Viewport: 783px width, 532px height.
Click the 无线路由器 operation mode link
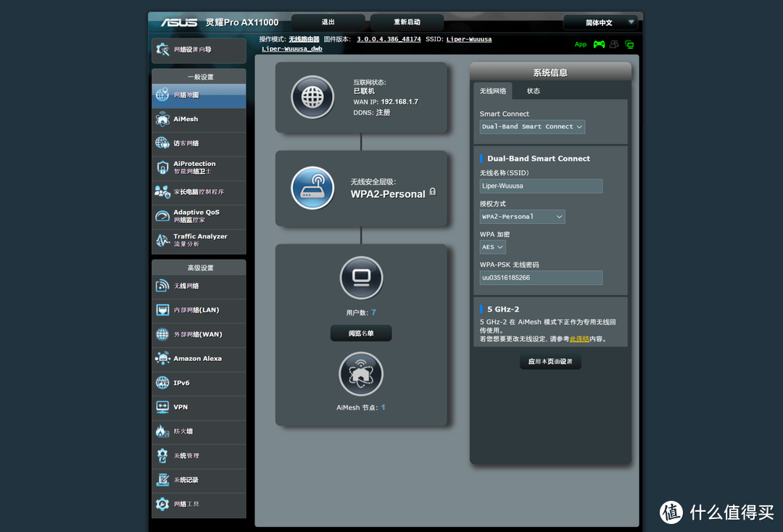pos(304,39)
